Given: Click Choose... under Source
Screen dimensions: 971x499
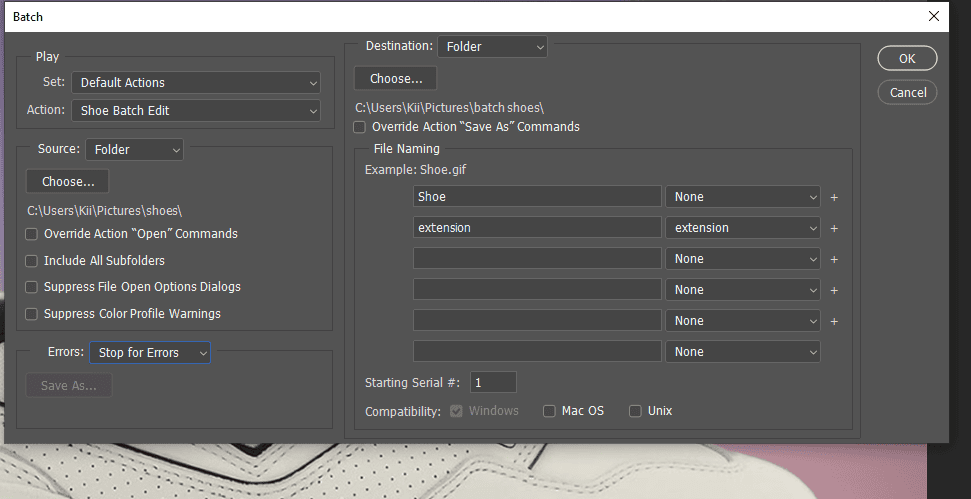Looking at the screenshot, I should click(x=67, y=181).
